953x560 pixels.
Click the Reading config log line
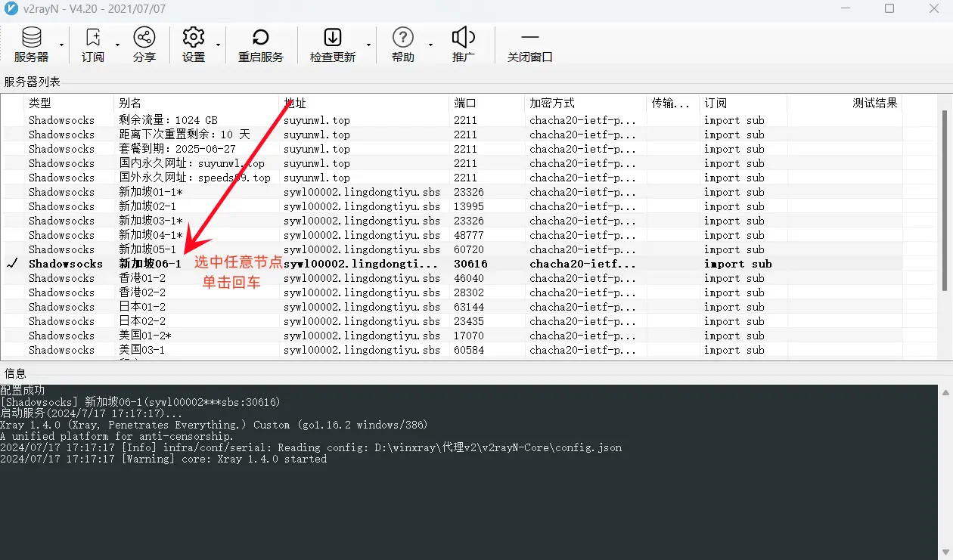[x=311, y=447]
